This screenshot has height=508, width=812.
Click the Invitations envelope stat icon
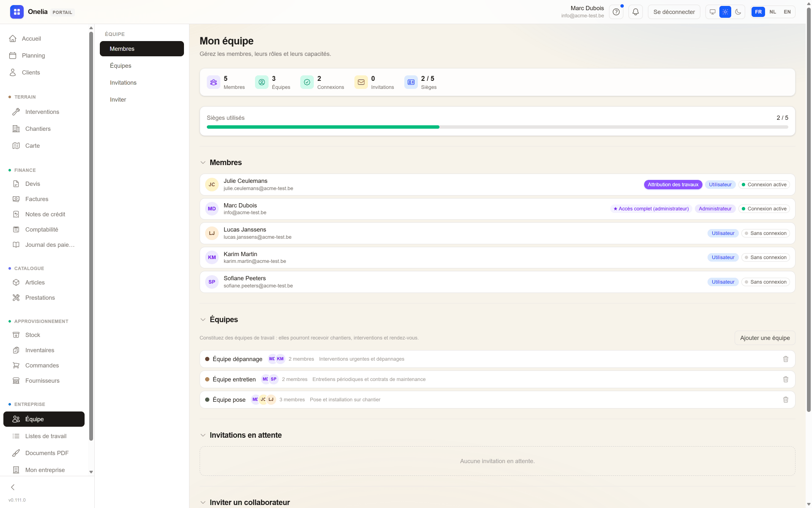click(x=361, y=82)
